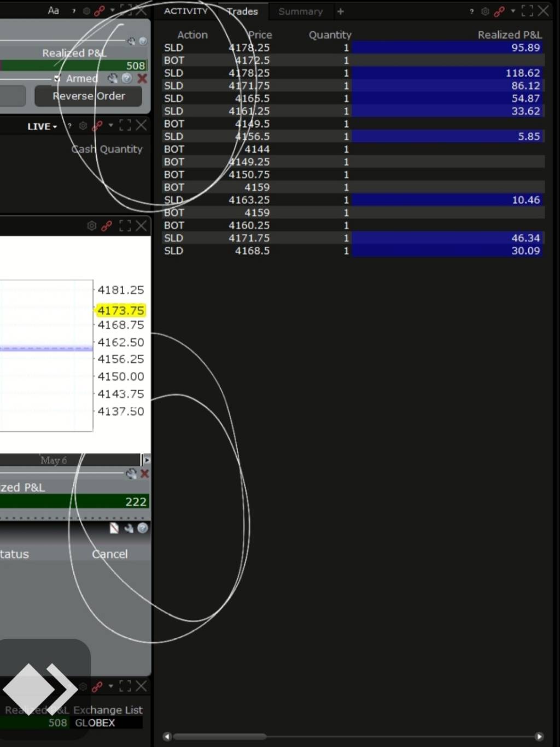The width and height of the screenshot is (560, 747).
Task: Click wrench icon above Realized P&L 222
Action: click(x=131, y=473)
